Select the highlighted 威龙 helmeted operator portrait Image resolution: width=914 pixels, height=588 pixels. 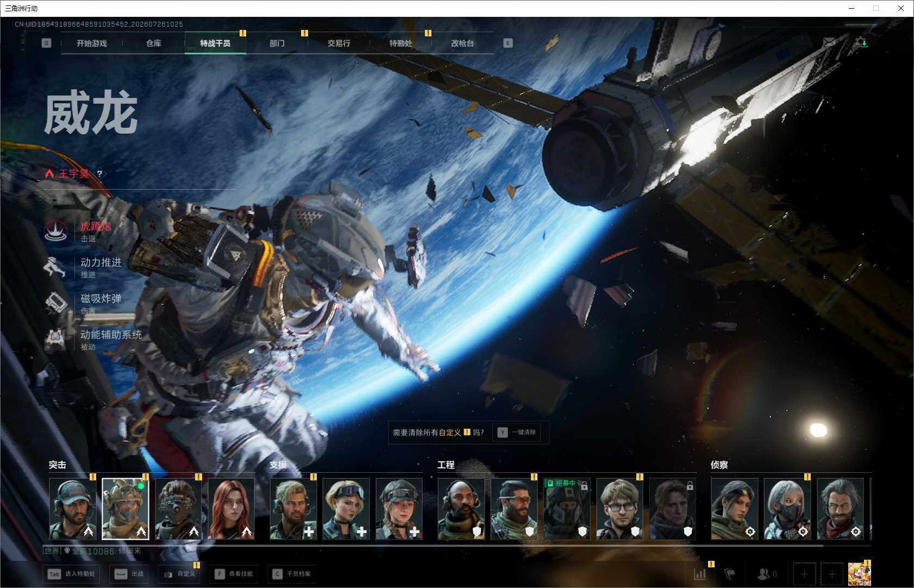click(126, 509)
